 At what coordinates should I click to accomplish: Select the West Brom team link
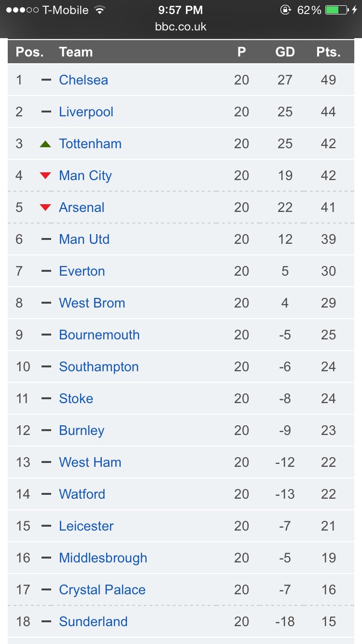point(92,303)
